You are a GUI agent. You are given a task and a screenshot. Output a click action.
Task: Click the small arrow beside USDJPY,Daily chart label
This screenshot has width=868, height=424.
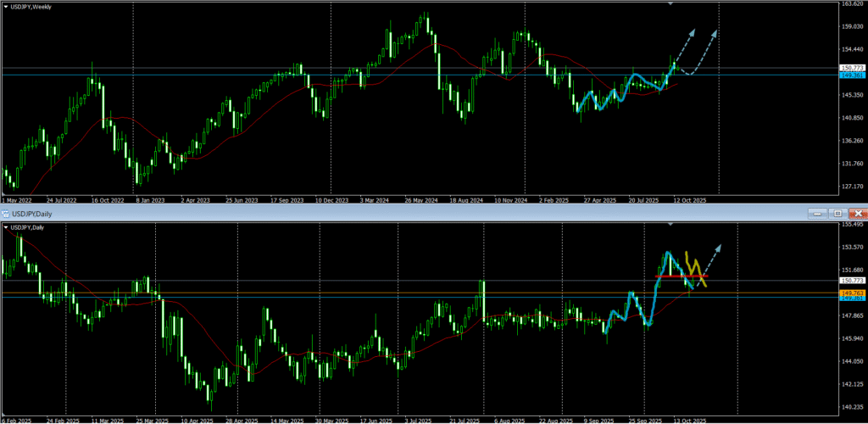(5, 227)
